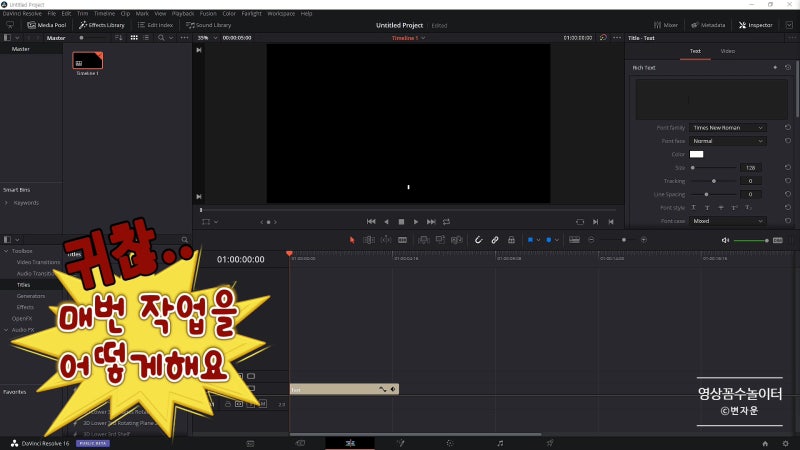Switch to the Video tab in Inspector
Viewport: 800px width, 450px height.
728,51
